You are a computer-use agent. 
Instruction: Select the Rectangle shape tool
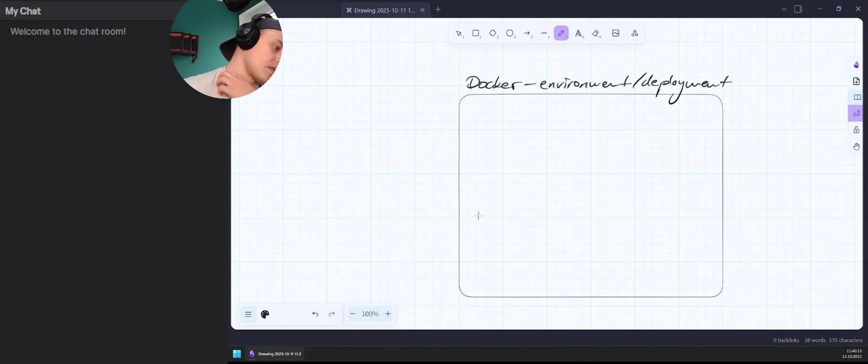(x=476, y=33)
